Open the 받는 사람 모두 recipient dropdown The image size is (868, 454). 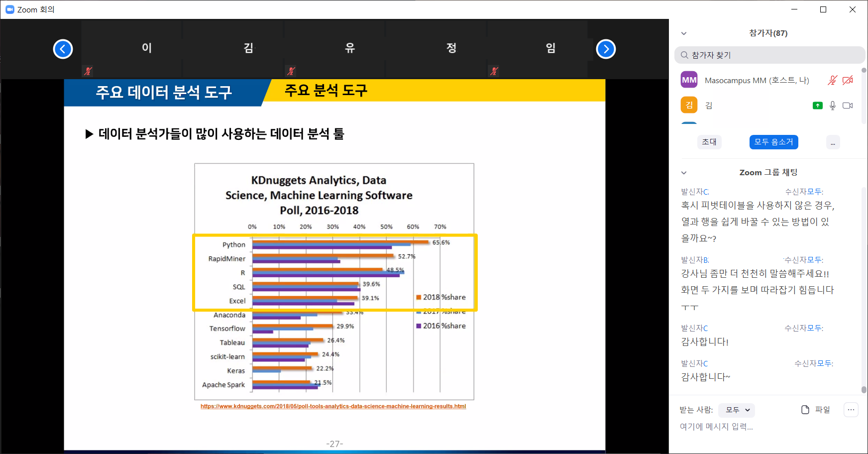coord(737,410)
